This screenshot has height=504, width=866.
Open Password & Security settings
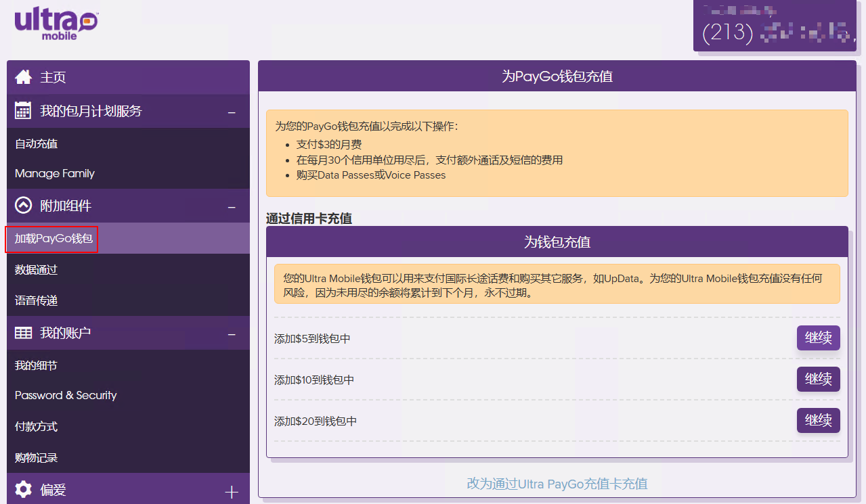point(66,396)
